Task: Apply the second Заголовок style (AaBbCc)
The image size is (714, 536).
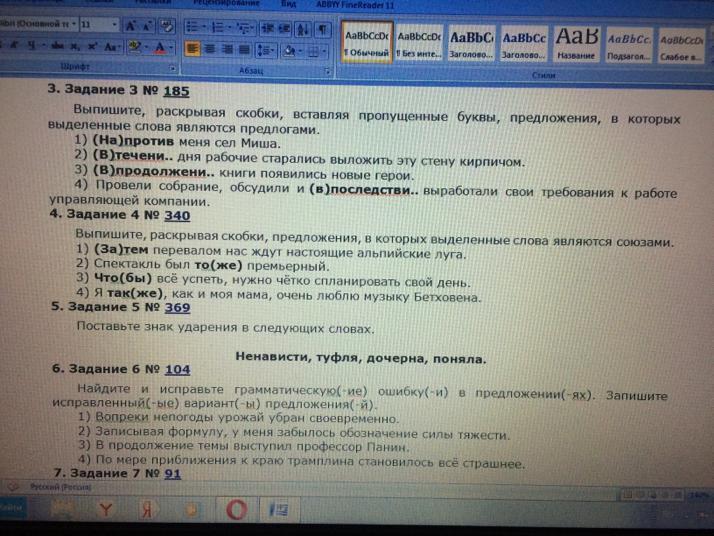Action: tap(524, 45)
